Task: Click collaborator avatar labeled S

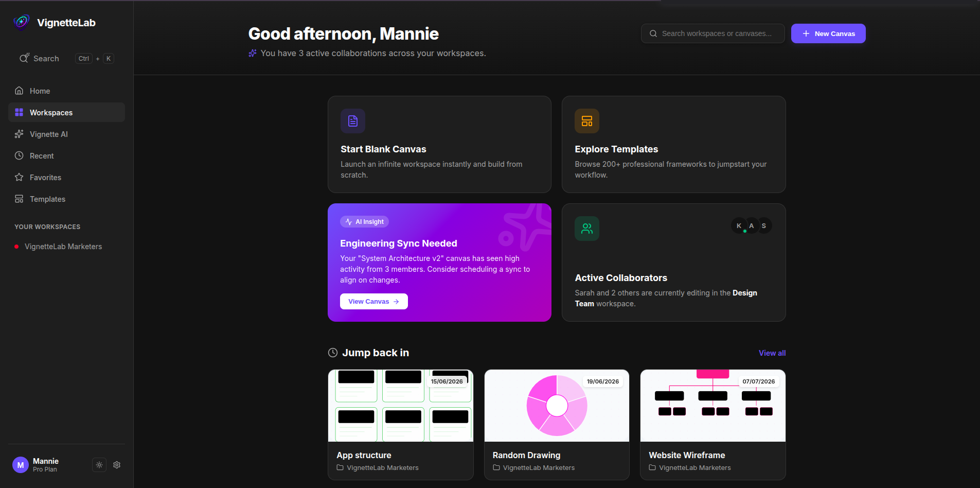Action: tap(764, 226)
